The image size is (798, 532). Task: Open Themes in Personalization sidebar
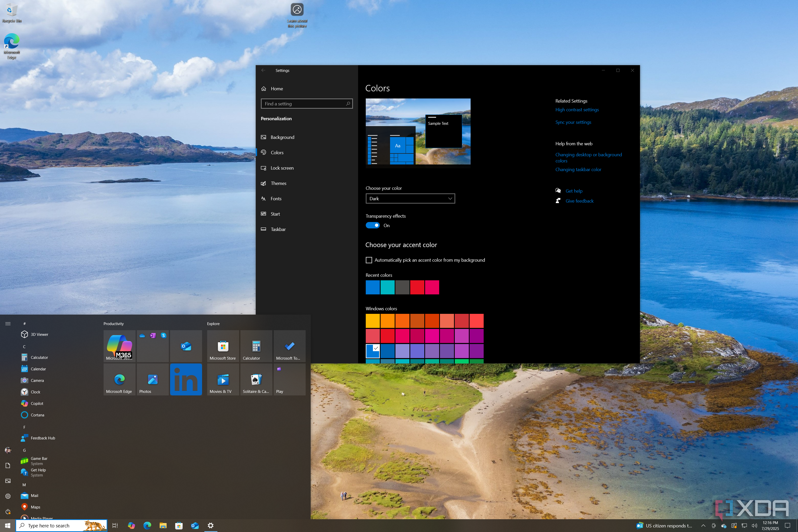click(278, 183)
